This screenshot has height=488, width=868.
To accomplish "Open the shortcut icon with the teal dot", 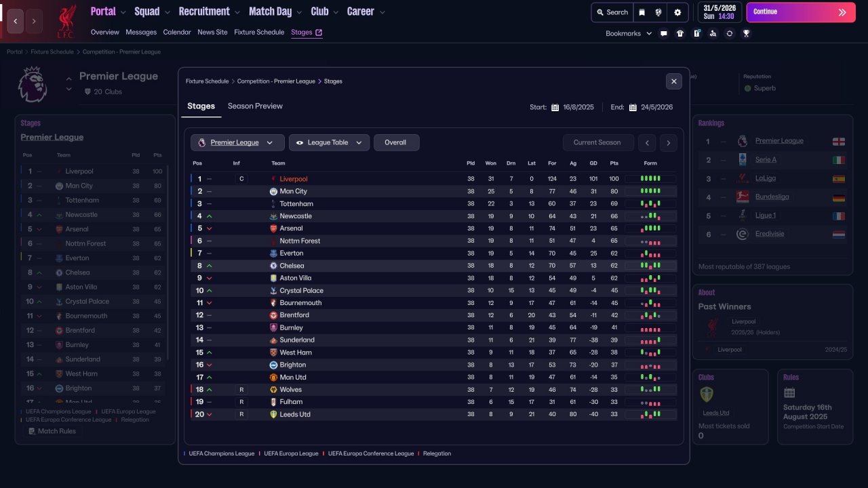I will point(696,33).
